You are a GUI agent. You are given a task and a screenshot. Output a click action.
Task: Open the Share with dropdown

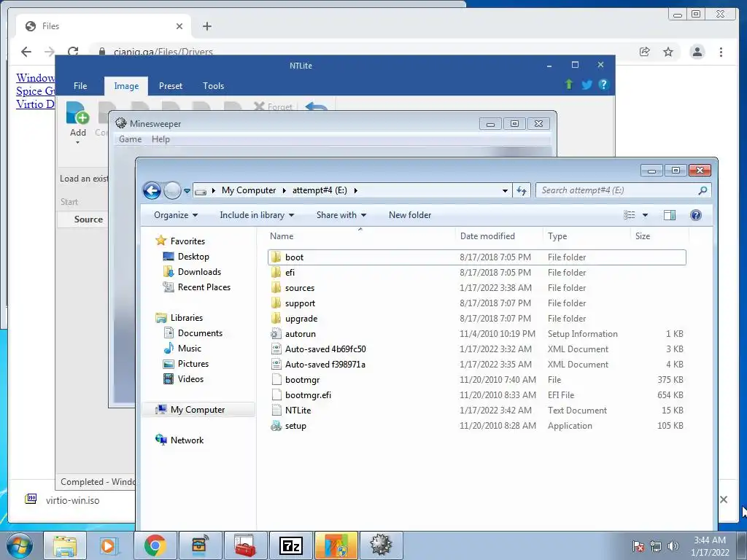coord(341,215)
